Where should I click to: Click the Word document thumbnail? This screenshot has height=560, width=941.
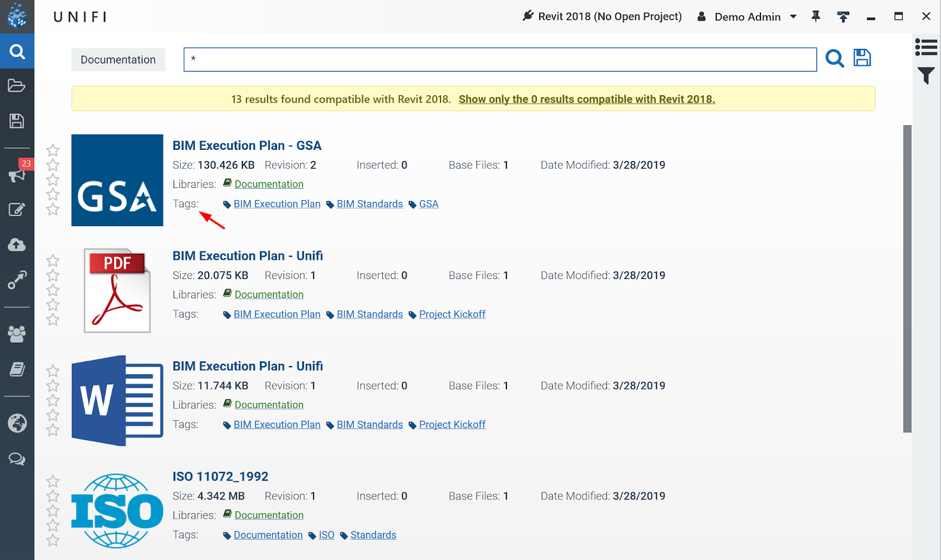(x=118, y=401)
